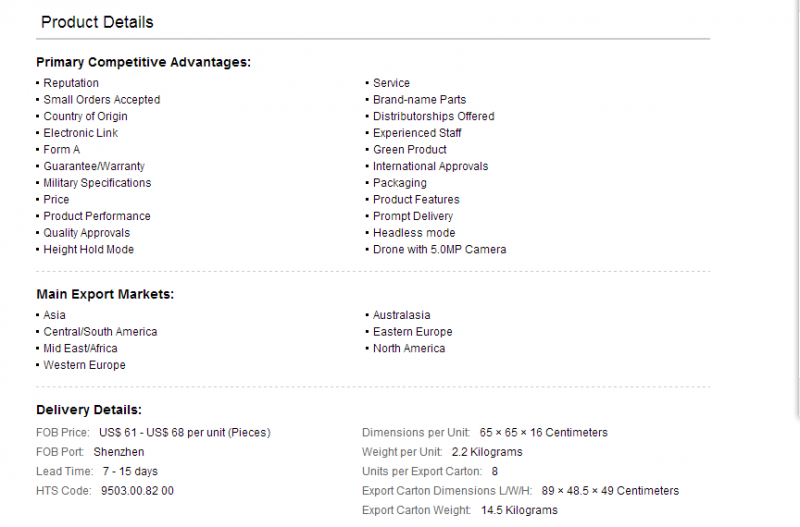Select Distributorships Offered item
This screenshot has width=800, height=527.
click(x=434, y=116)
